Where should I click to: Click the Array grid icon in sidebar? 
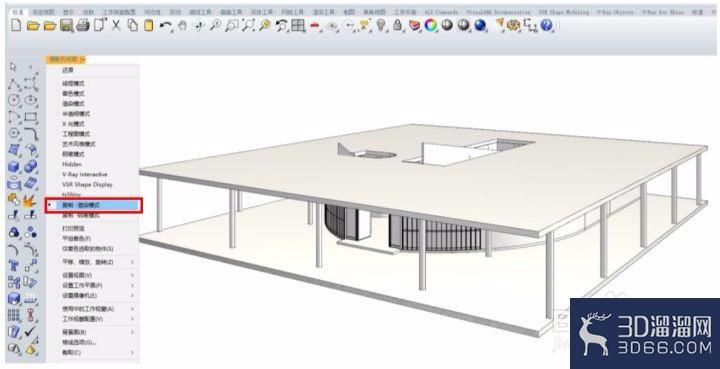point(14,315)
